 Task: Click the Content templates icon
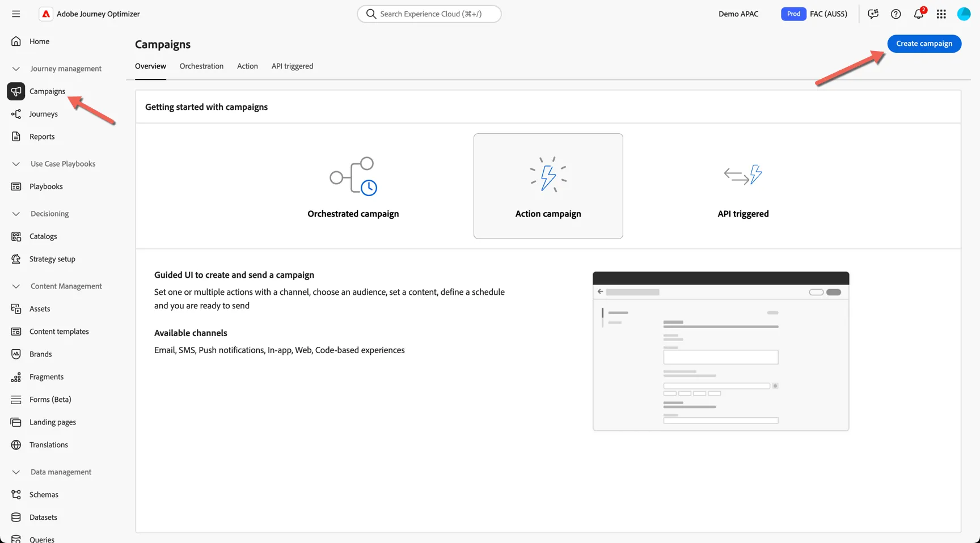click(16, 332)
